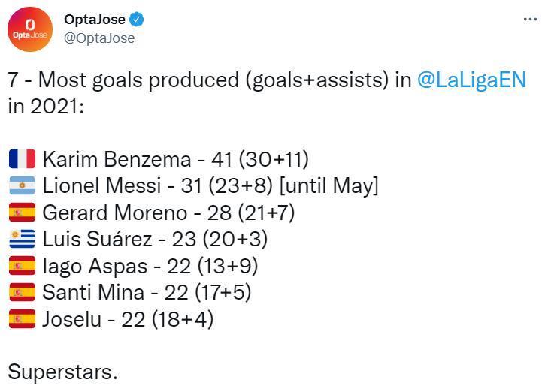The width and height of the screenshot is (548, 392).
Task: Click the France flag beside Karim Benzema
Action: click(x=22, y=158)
